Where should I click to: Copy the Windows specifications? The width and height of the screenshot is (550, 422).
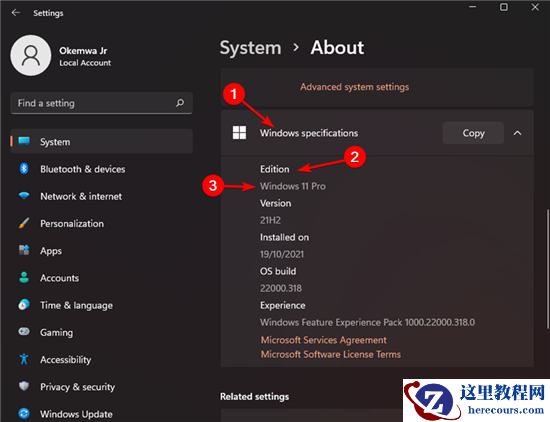point(473,133)
